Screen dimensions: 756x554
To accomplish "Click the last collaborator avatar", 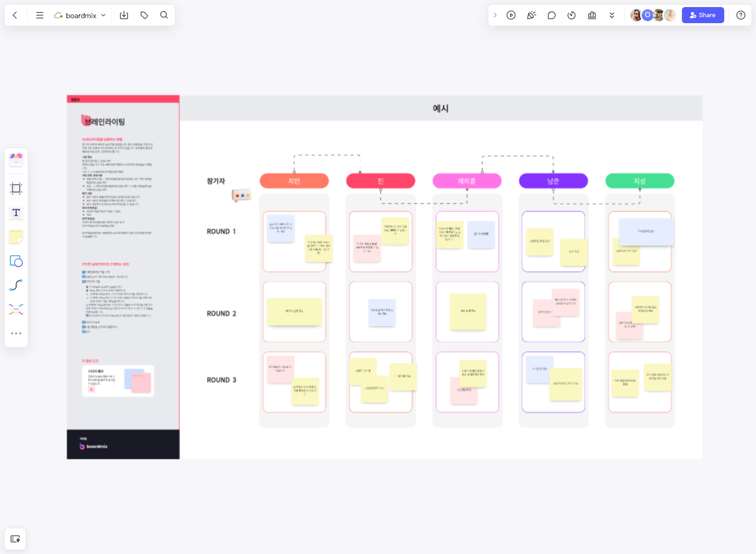I will [670, 15].
